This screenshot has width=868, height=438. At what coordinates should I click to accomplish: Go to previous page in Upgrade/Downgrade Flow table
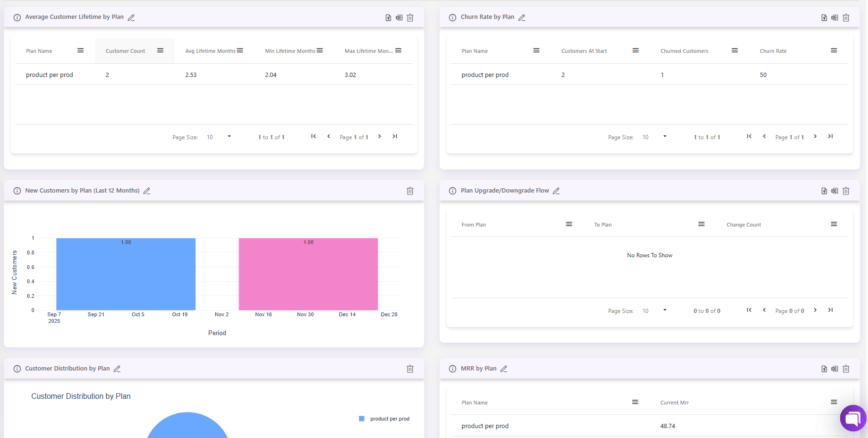pos(764,310)
